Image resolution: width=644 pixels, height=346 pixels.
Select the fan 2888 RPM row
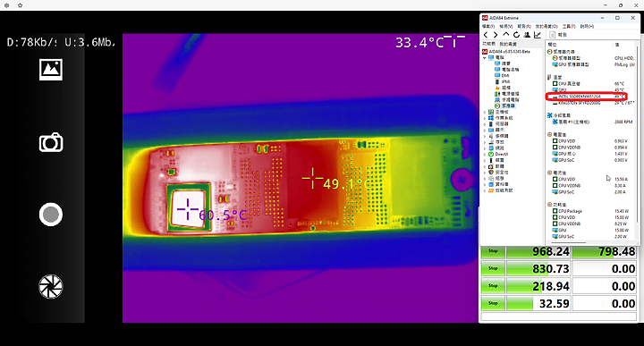(591, 122)
